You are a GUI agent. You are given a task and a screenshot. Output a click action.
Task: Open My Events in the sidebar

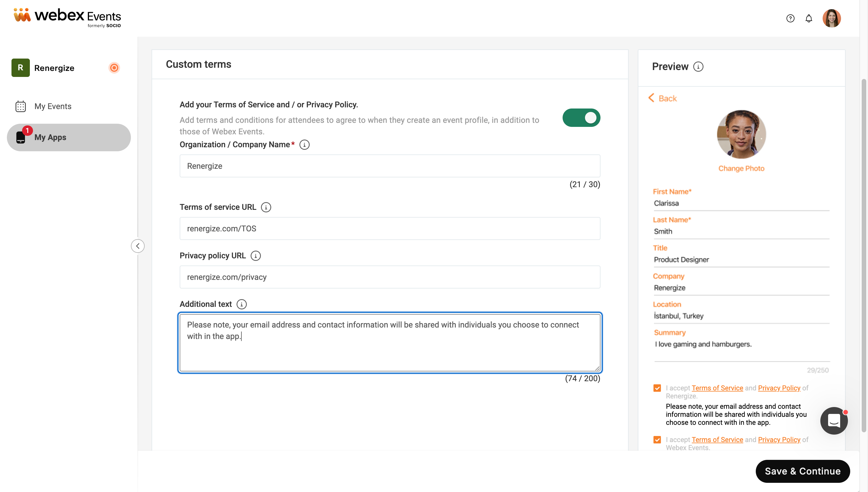69,106
